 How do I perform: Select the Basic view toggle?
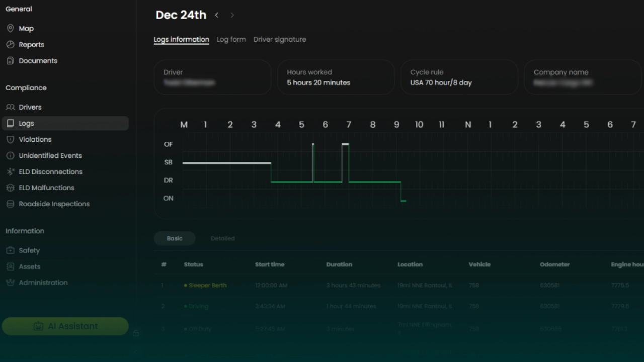175,238
